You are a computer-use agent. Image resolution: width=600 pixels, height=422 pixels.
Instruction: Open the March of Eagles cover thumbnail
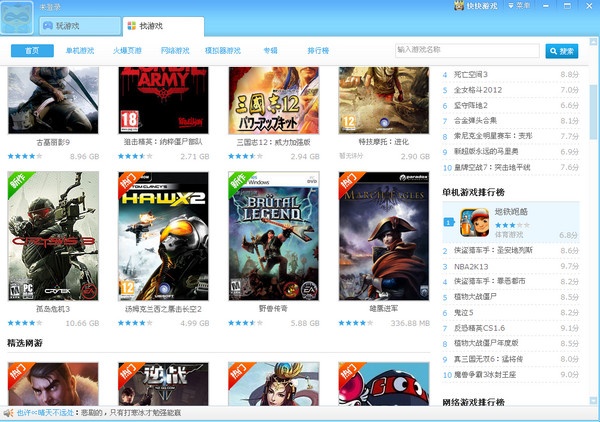[x=384, y=236]
